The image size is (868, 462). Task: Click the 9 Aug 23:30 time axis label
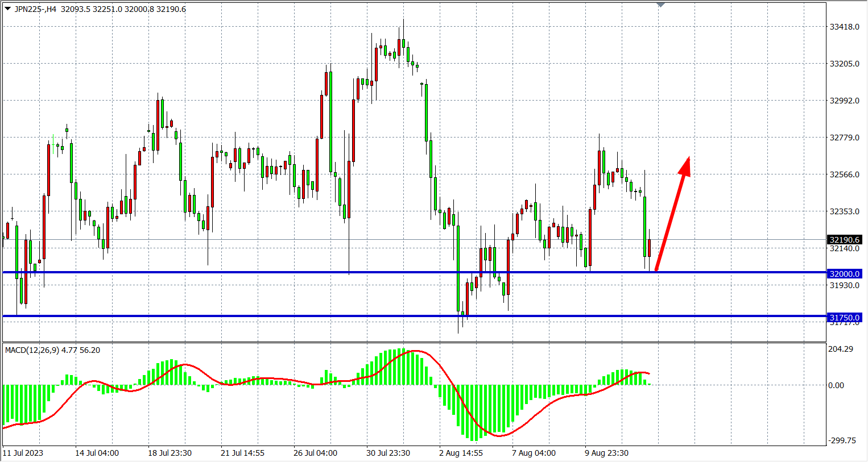click(x=606, y=453)
